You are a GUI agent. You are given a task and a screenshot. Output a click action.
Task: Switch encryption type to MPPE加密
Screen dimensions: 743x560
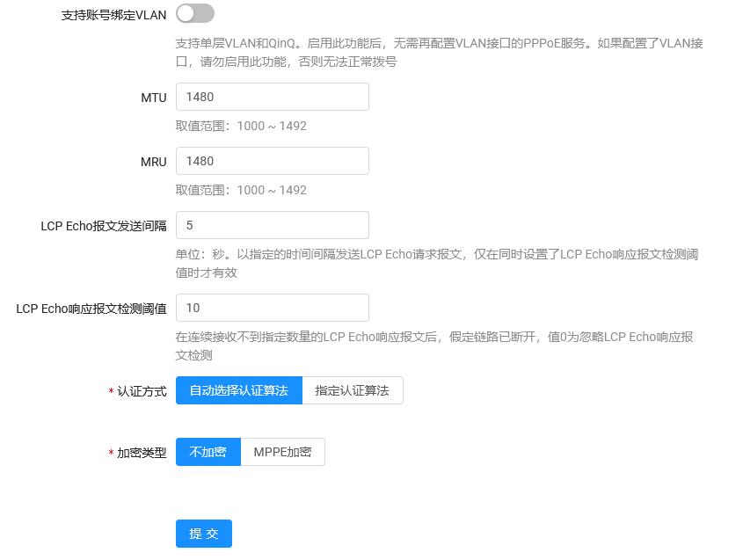(282, 452)
